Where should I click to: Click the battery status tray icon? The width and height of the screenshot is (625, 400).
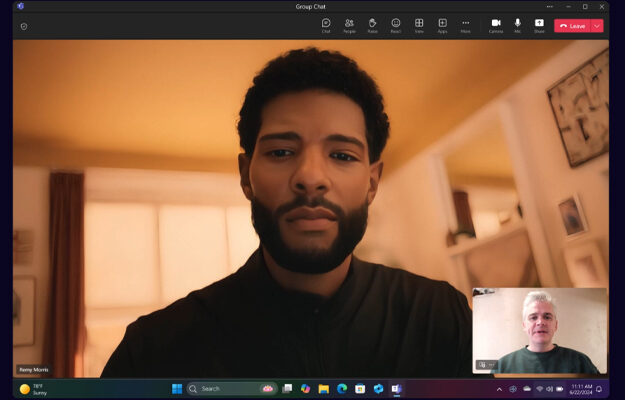[x=560, y=389]
